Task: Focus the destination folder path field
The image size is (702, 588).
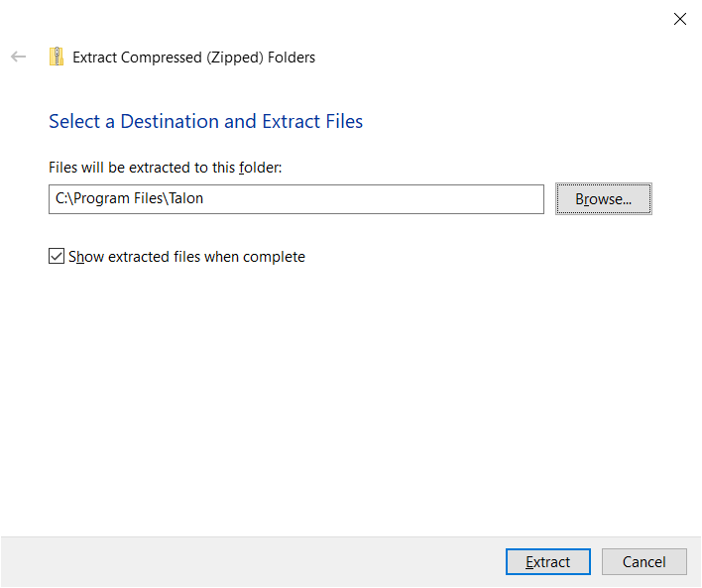Action: [296, 199]
